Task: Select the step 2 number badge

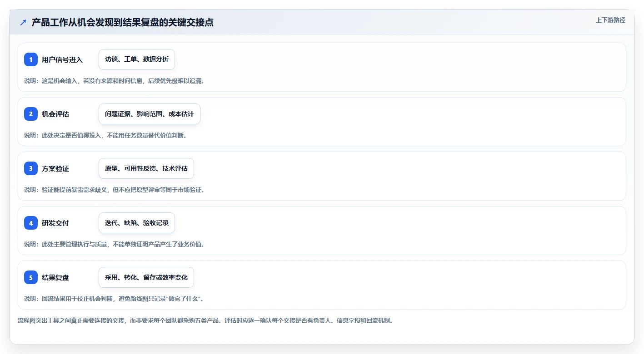Action: (31, 114)
